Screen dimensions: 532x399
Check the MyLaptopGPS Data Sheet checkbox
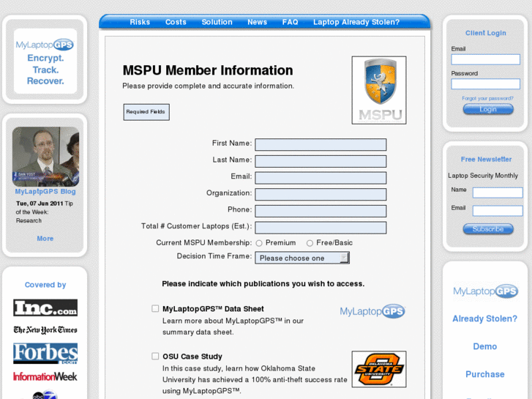pyautogui.click(x=155, y=308)
